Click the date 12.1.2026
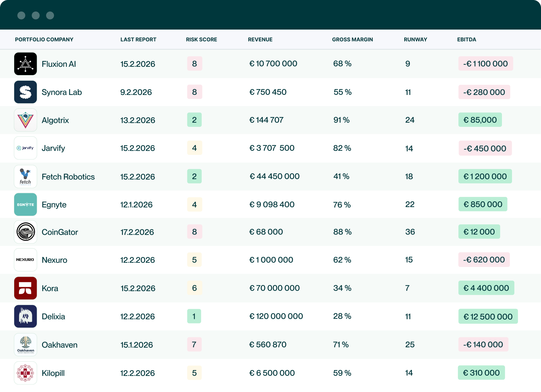The image size is (541, 392). [x=136, y=205]
